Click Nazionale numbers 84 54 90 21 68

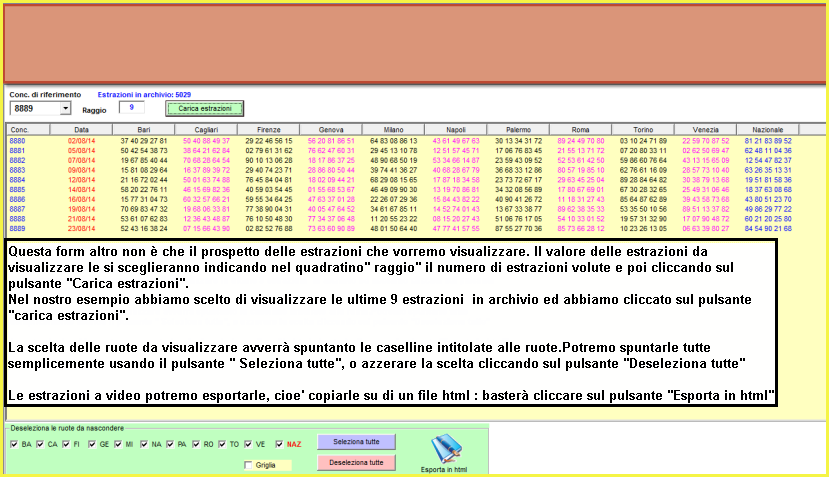pos(768,229)
